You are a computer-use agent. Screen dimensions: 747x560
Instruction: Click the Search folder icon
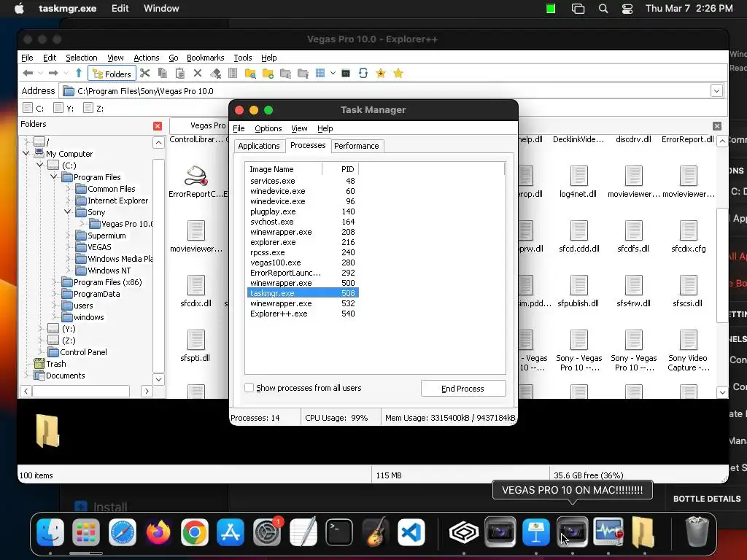click(250, 74)
